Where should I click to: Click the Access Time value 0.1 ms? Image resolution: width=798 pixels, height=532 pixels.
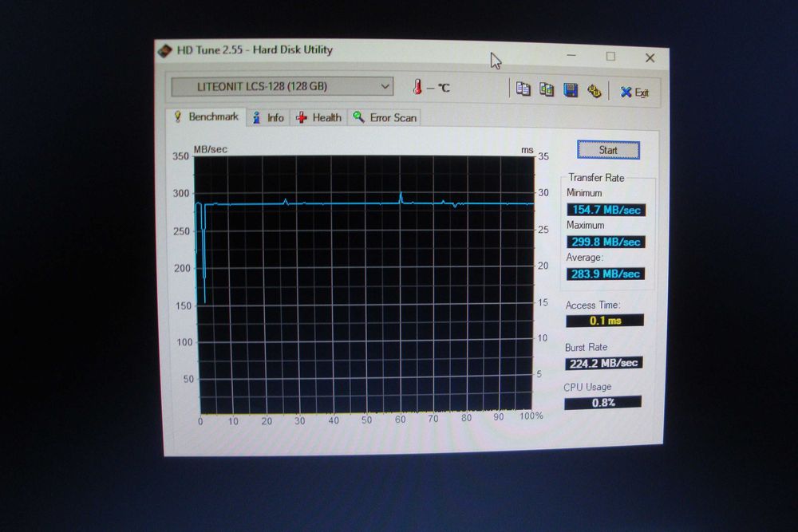605,321
